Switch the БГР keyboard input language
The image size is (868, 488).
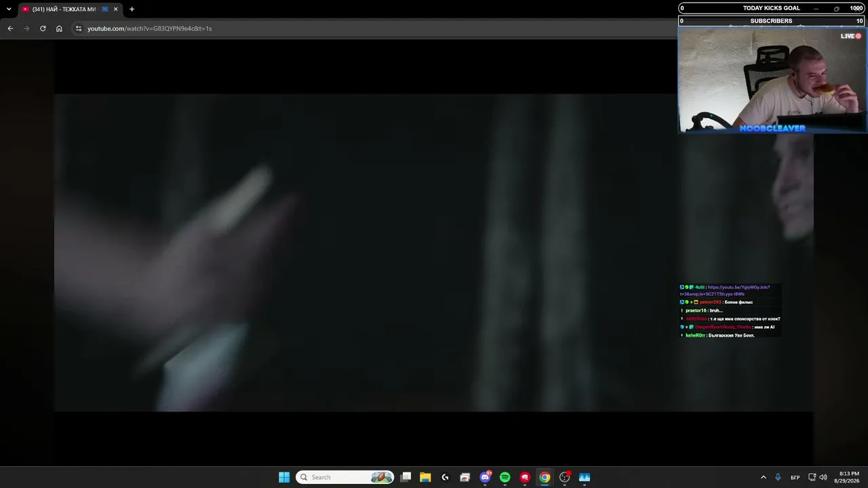pyautogui.click(x=795, y=477)
